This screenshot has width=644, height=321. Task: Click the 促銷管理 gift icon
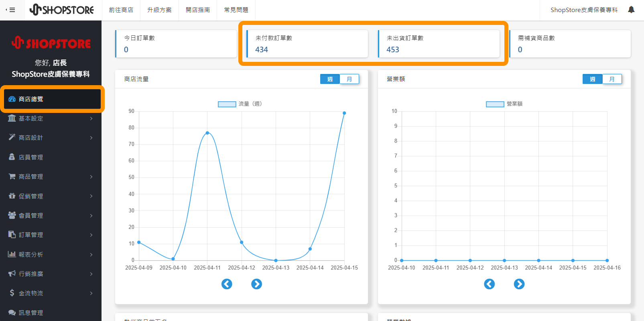[x=12, y=196]
